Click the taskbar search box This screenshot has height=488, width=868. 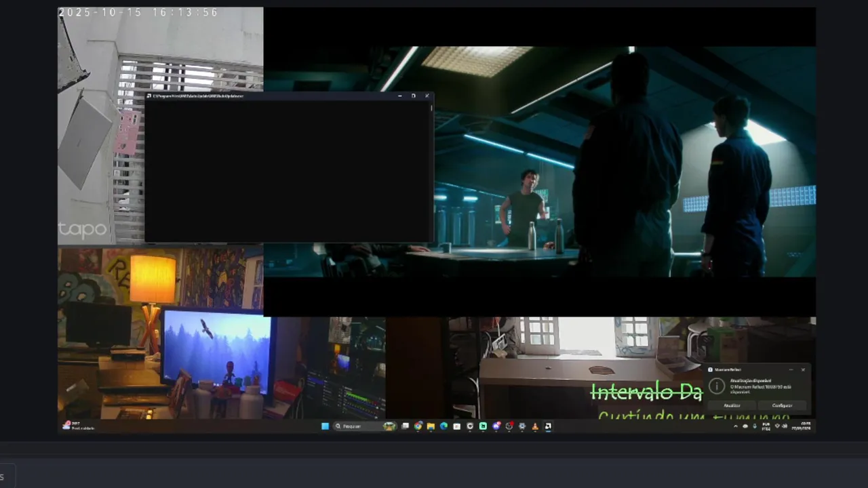coord(365,426)
